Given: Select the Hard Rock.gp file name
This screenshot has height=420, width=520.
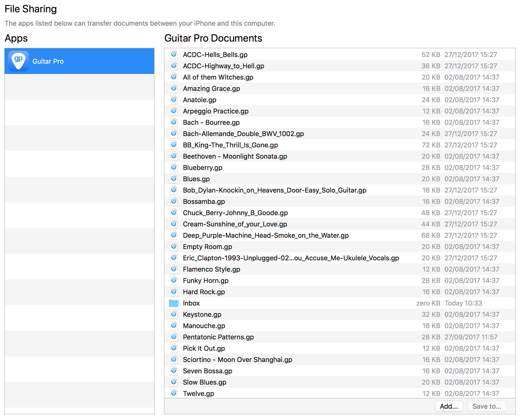Looking at the screenshot, I should click(204, 292).
